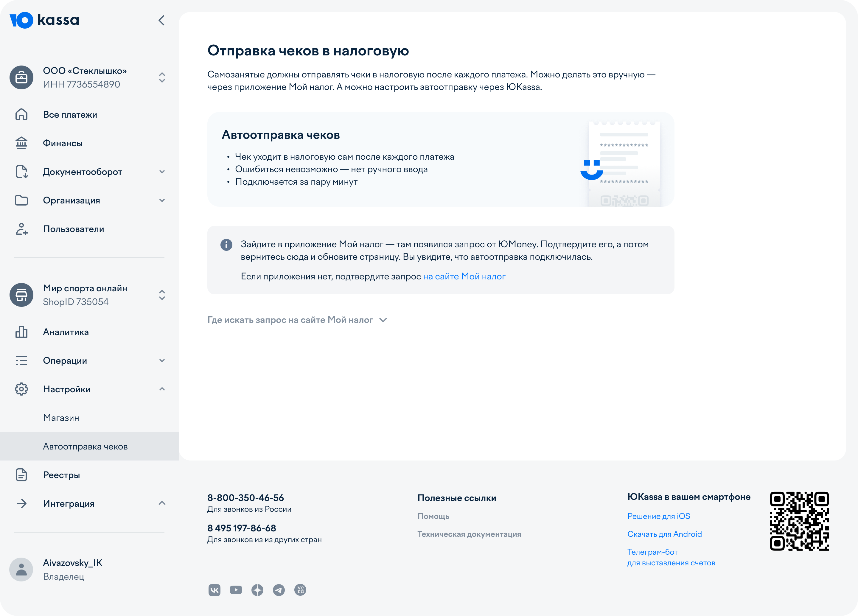The image size is (858, 616).
Task: Open the Телеграм-бот для выставления счетов link
Action: click(x=671, y=557)
